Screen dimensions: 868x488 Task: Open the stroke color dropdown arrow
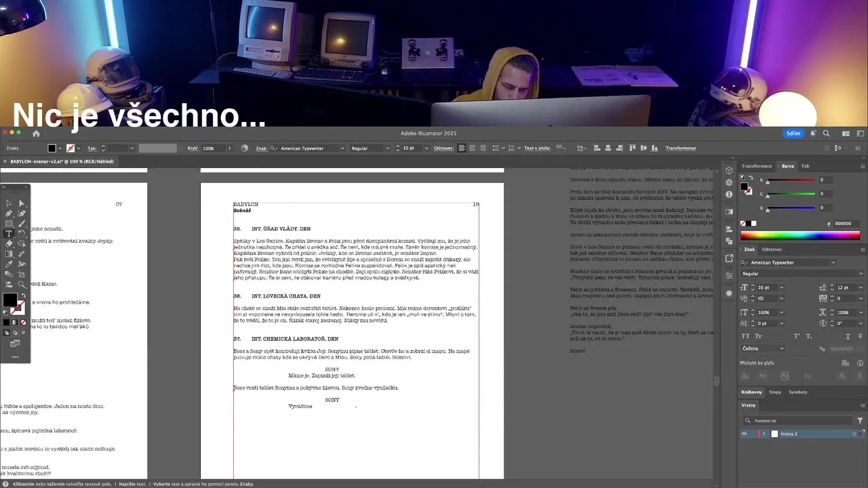click(79, 148)
